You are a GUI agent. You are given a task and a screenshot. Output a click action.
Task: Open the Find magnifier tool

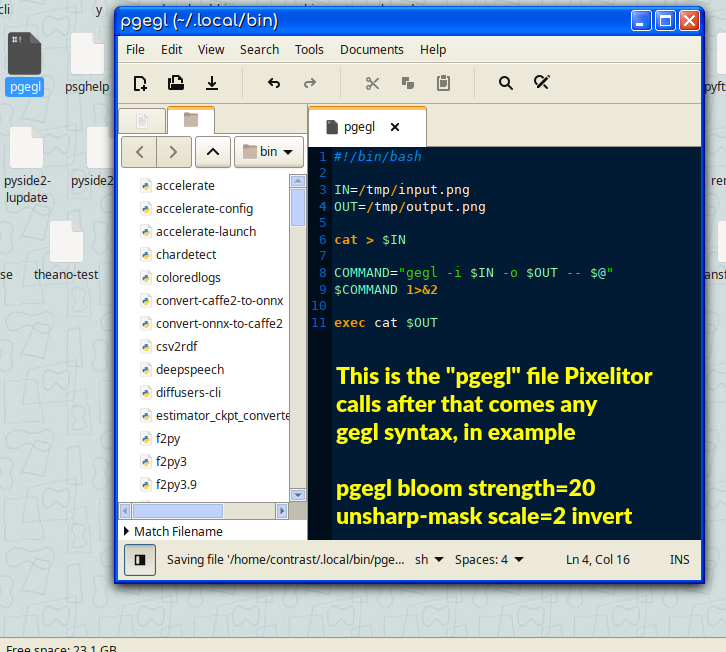click(506, 83)
